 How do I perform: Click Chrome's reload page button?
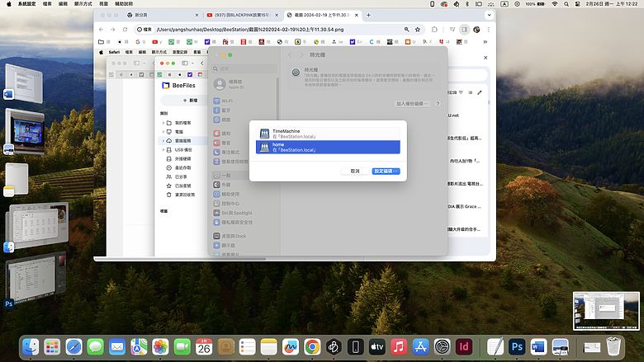(125, 30)
